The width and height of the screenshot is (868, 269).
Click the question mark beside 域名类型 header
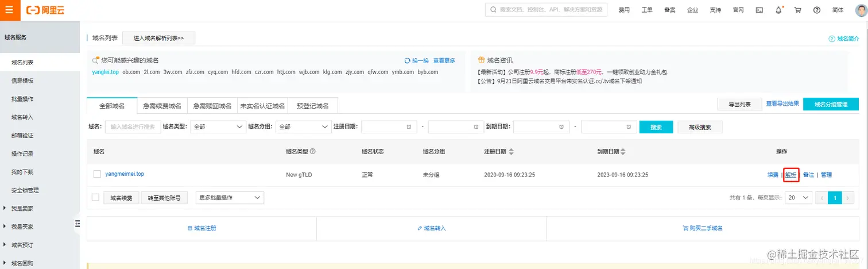click(x=313, y=152)
